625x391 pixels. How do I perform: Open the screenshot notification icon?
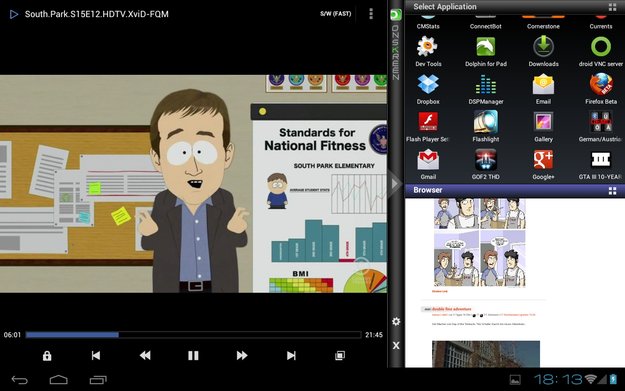pyautogui.click(x=515, y=380)
